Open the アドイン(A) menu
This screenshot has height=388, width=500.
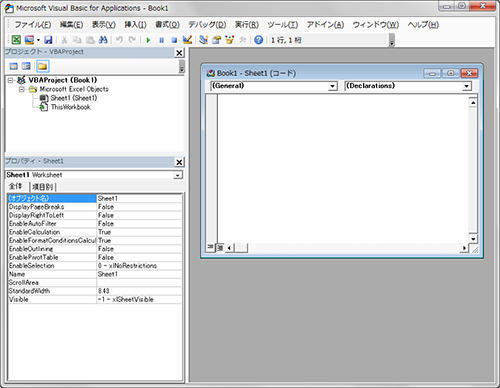[325, 25]
